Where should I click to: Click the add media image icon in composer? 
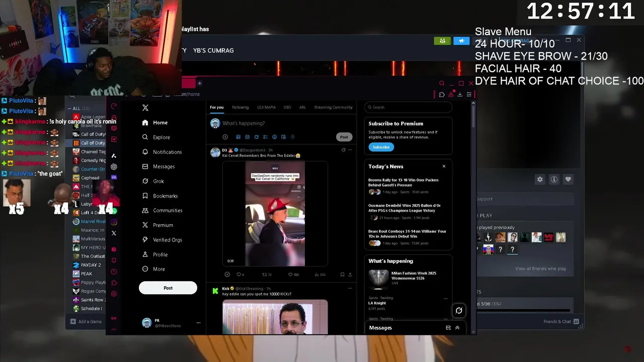(238, 137)
